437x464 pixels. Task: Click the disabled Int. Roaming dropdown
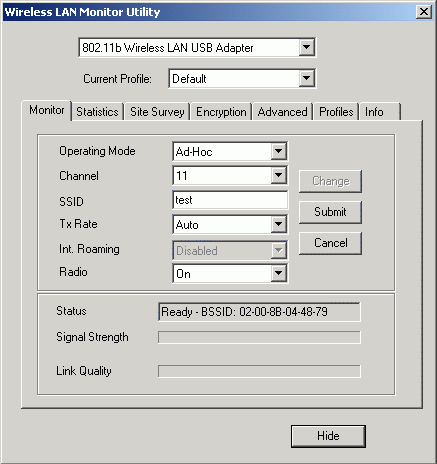pos(230,251)
